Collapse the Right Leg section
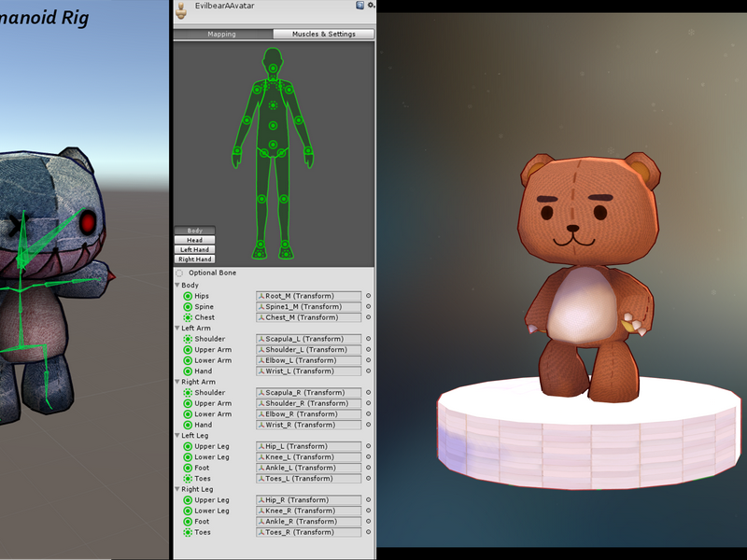The height and width of the screenshot is (560, 747). pos(177,489)
